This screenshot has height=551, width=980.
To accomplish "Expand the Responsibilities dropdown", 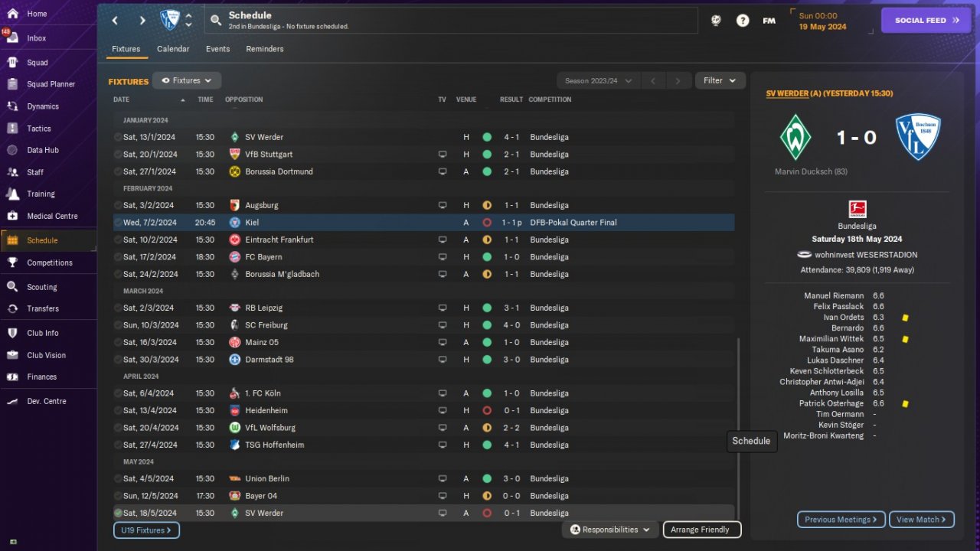I will coord(610,530).
